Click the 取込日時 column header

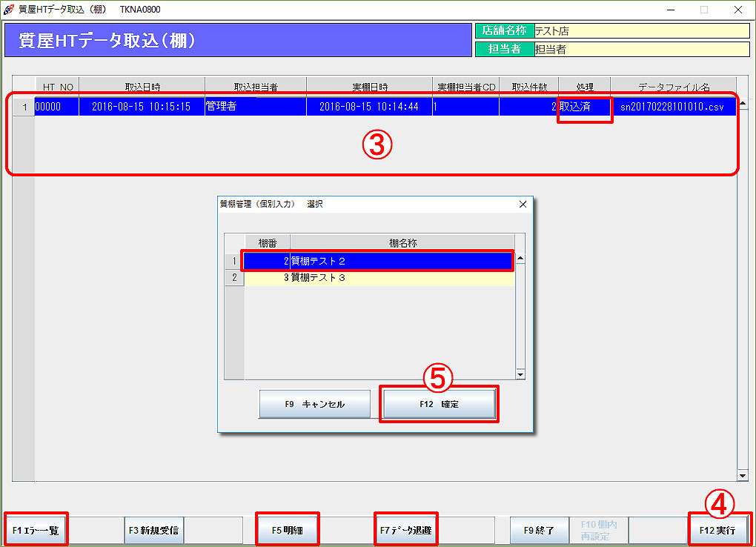[x=142, y=87]
